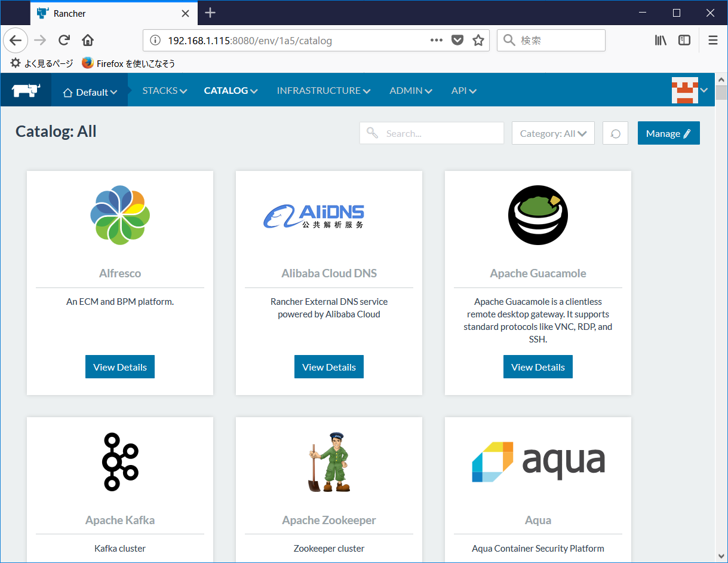Click the scrollbar down arrow

pyautogui.click(x=721, y=555)
